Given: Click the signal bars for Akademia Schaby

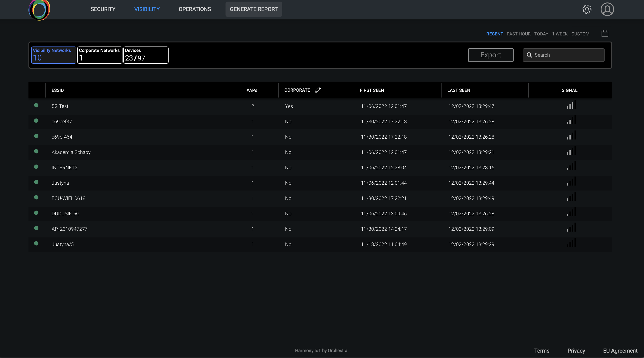Looking at the screenshot, I should pyautogui.click(x=571, y=151).
